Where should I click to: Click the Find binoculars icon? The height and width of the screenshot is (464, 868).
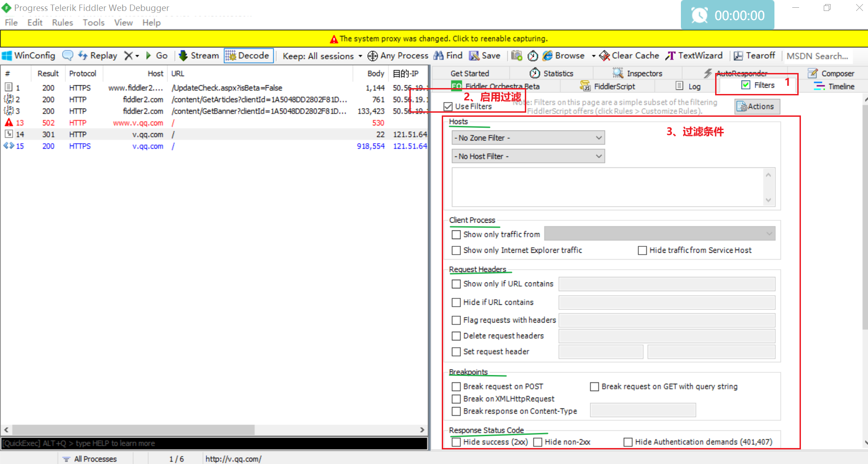point(439,56)
